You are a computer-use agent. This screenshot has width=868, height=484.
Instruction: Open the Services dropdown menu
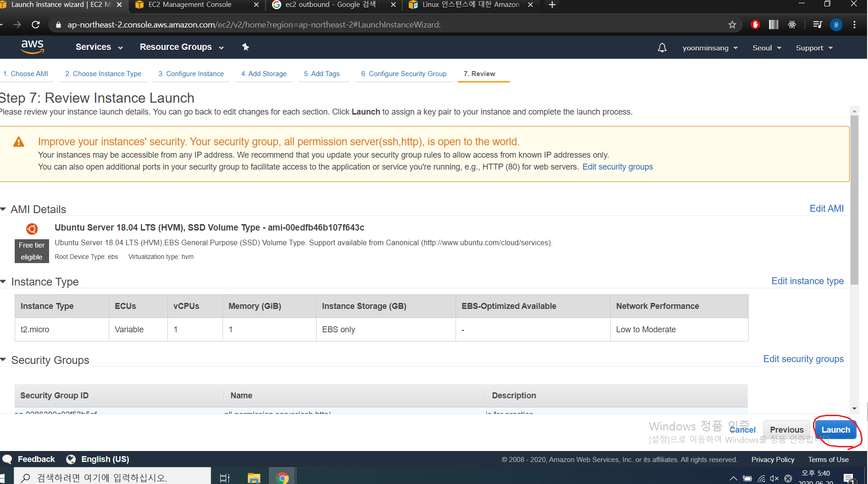99,47
